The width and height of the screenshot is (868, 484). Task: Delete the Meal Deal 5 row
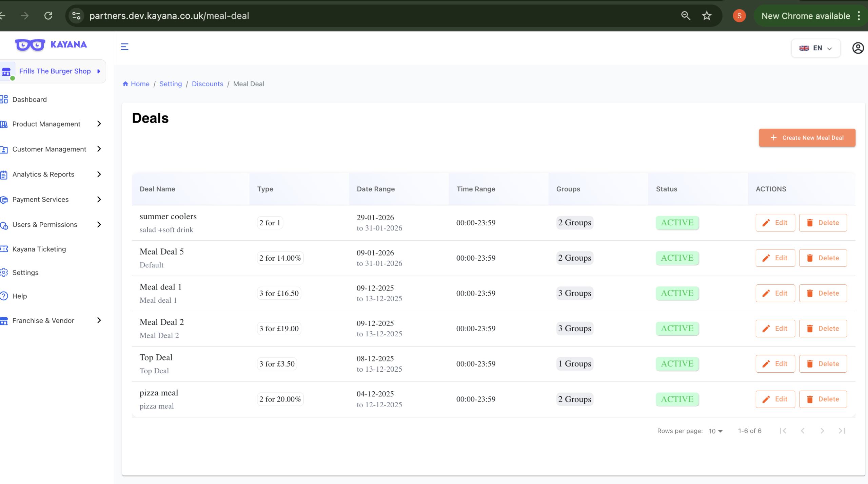(x=823, y=258)
